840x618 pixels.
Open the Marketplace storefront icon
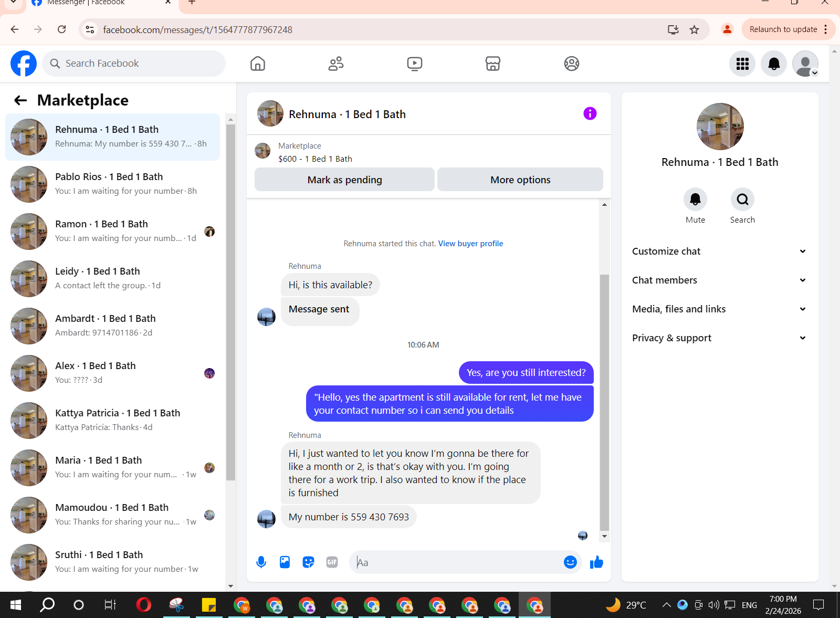(493, 64)
